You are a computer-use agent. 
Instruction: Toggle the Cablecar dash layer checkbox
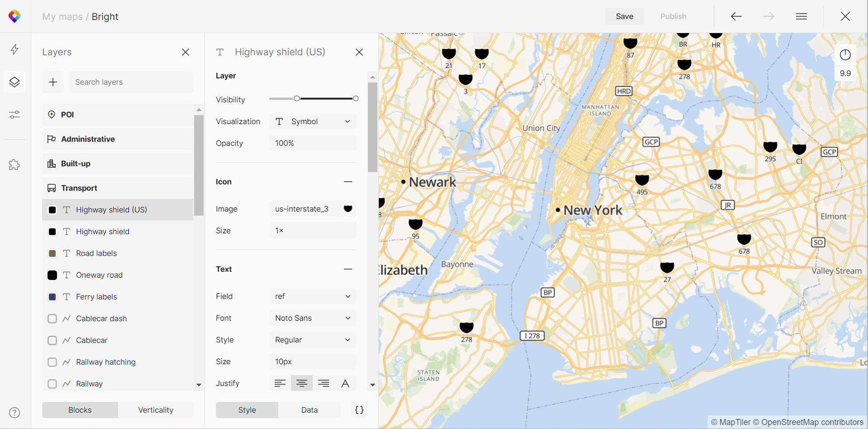[52, 318]
